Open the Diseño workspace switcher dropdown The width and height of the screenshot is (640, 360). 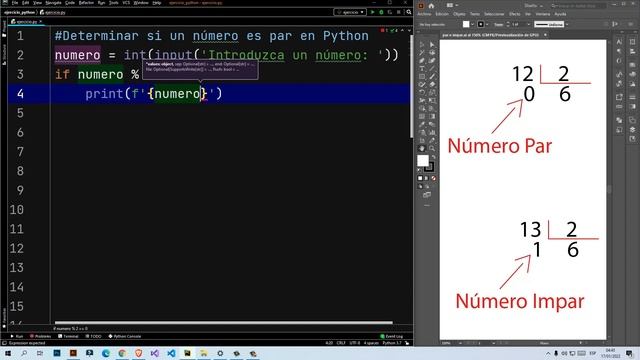[x=534, y=6]
